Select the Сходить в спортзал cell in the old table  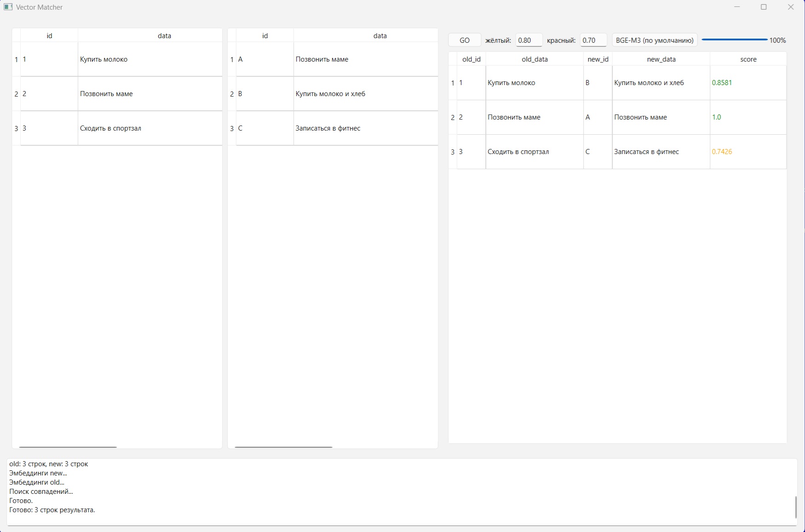tap(150, 128)
